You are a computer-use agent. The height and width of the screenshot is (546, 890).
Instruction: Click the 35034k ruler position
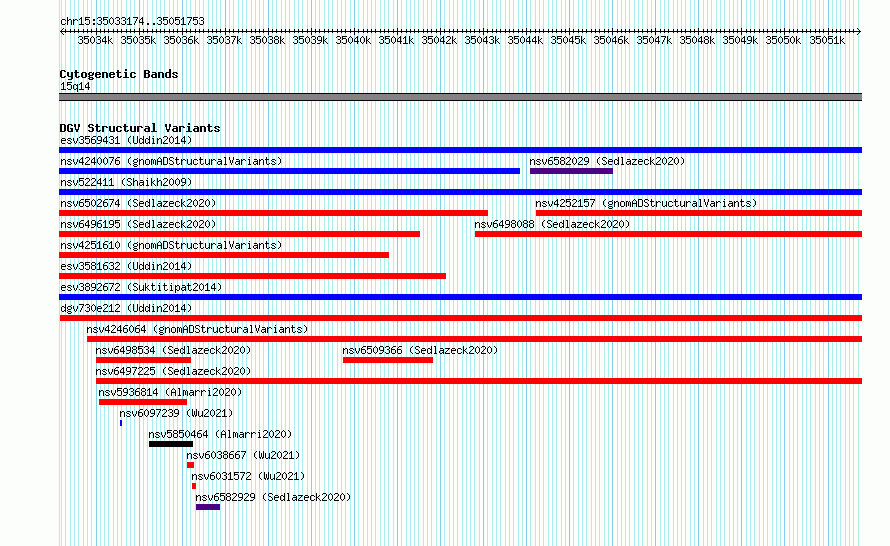click(95, 40)
